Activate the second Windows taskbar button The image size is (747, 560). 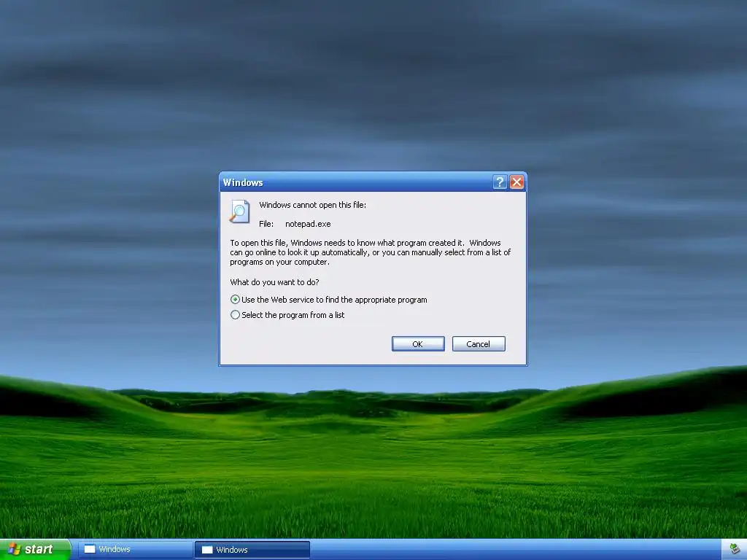[252, 550]
